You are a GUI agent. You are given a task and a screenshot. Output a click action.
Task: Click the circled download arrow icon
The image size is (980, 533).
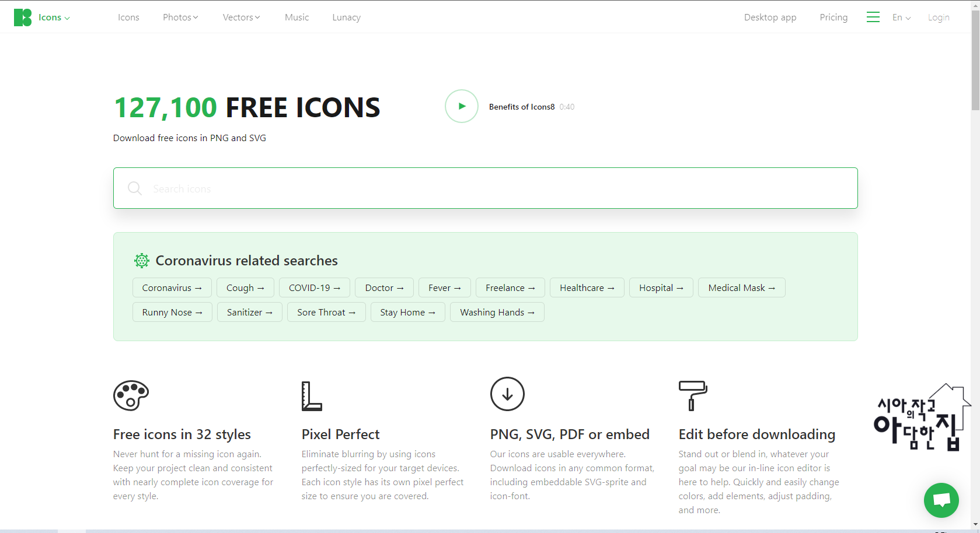(507, 394)
